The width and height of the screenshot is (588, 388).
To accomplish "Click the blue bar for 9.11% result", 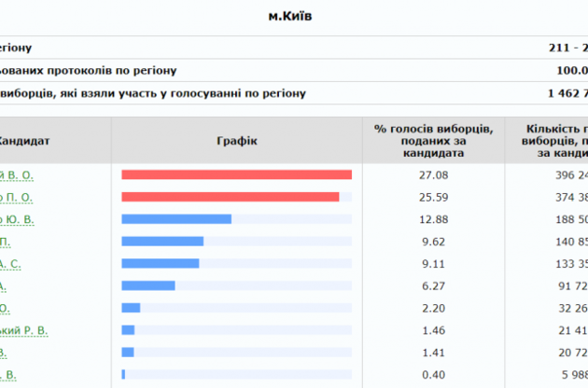I will [x=160, y=264].
